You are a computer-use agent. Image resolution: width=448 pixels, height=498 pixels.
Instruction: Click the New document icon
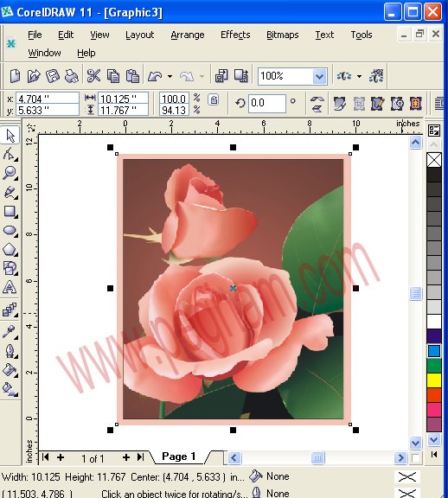tap(15, 76)
